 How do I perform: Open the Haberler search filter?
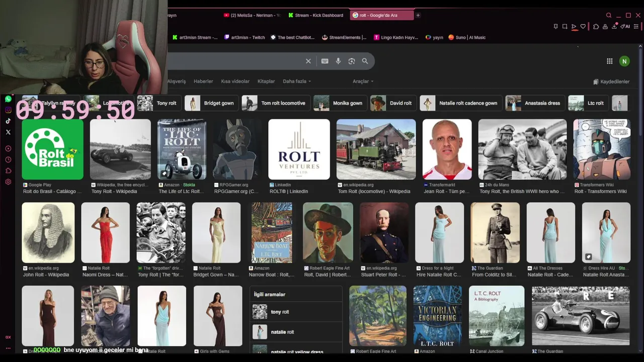(203, 81)
